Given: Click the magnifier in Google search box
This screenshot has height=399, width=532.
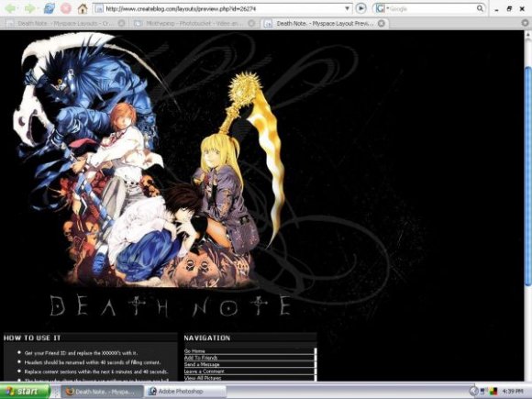Looking at the screenshot, I should coord(480,8).
